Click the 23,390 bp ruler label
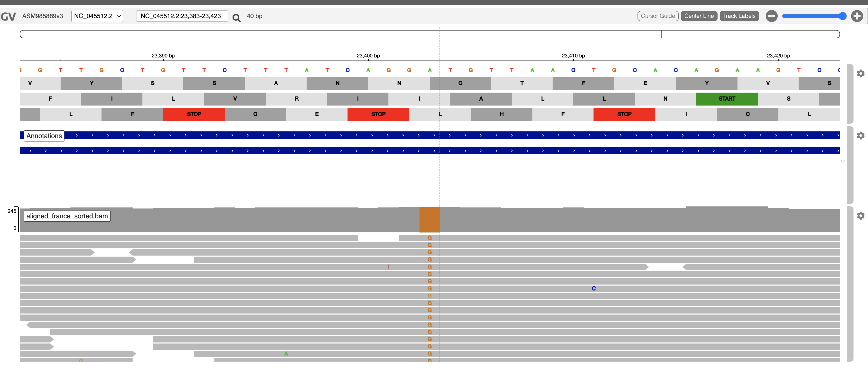The height and width of the screenshot is (388, 868). [x=163, y=56]
